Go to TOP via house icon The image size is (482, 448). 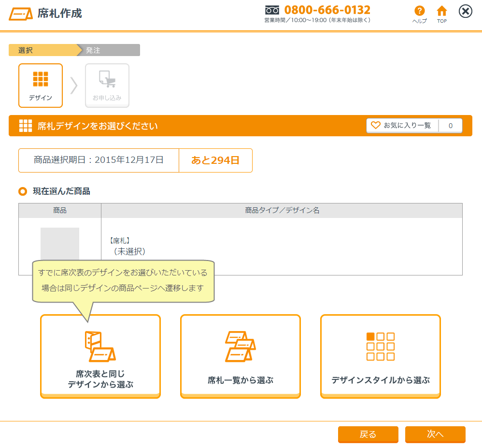441,11
